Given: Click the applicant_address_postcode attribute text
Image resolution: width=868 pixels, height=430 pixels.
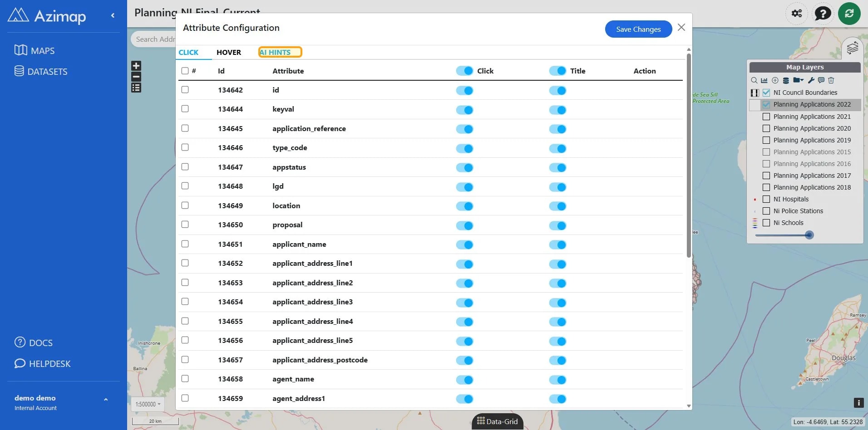Looking at the screenshot, I should point(320,360).
